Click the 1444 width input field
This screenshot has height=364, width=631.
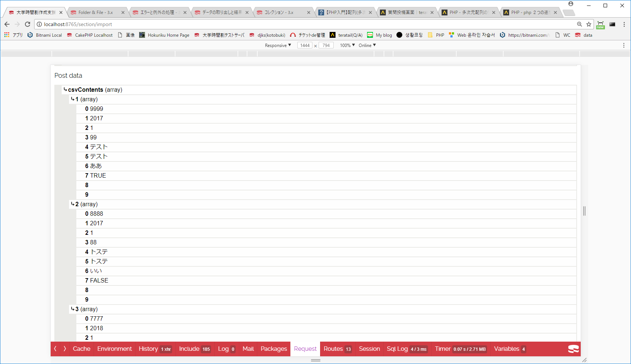pos(305,45)
